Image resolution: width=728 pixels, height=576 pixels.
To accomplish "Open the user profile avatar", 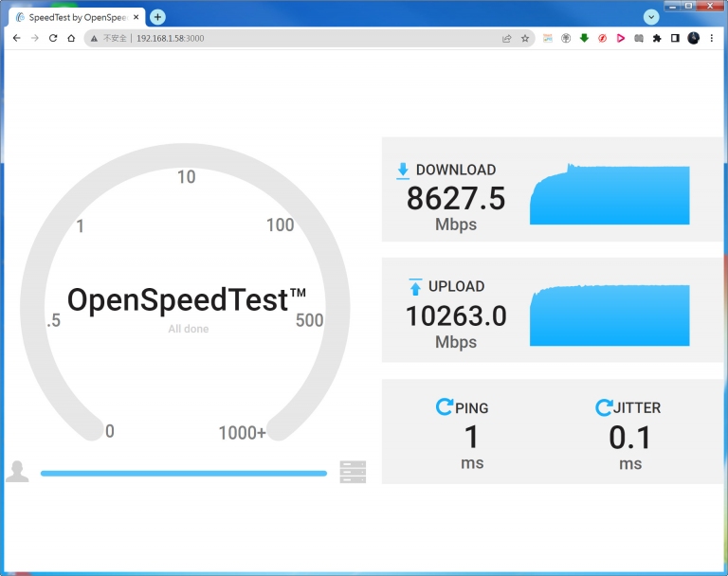I will click(x=693, y=38).
